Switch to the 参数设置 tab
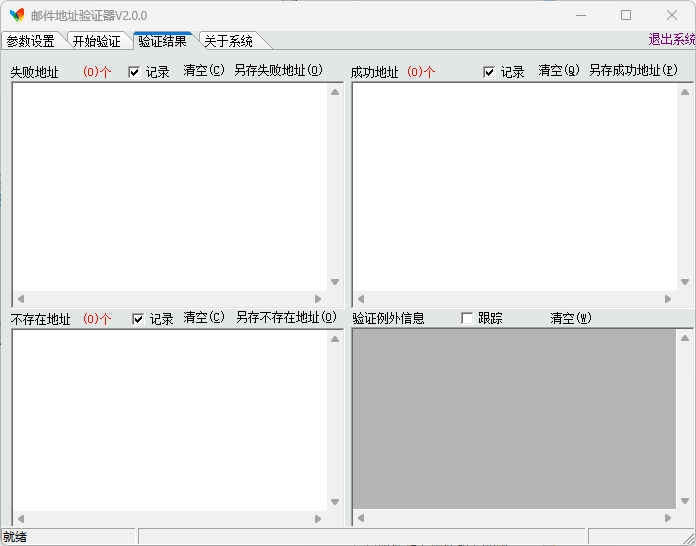The image size is (696, 546). click(x=31, y=41)
